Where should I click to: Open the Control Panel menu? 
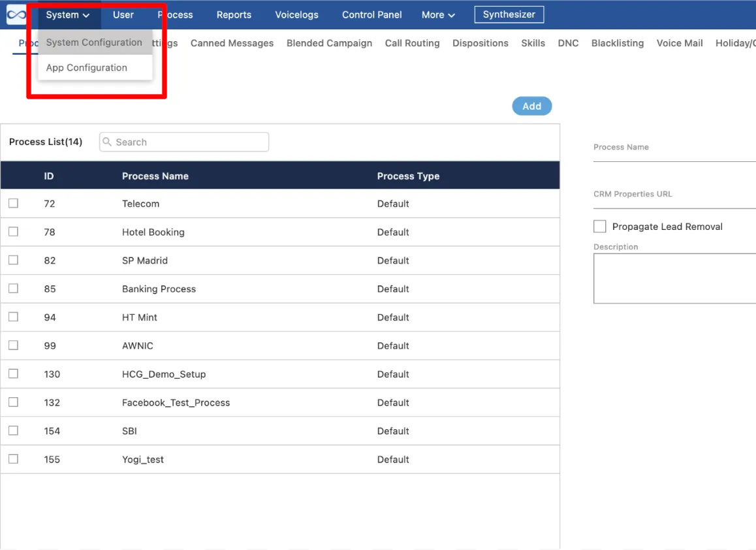(371, 15)
